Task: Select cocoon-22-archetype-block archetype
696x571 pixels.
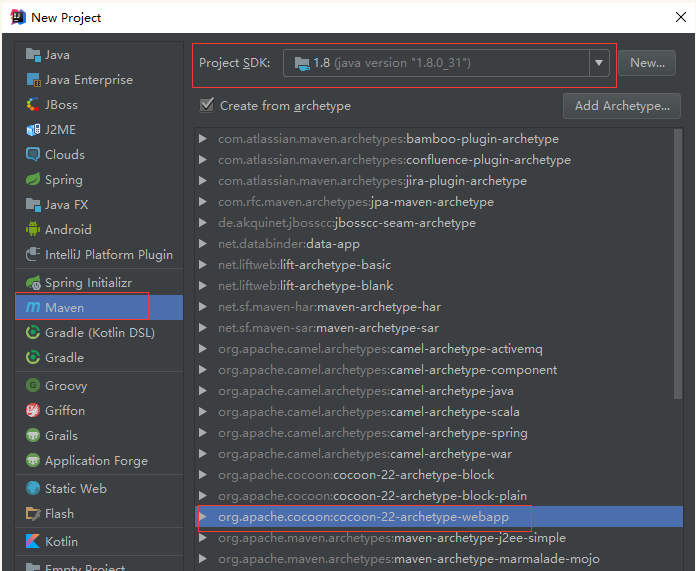Action: (356, 475)
